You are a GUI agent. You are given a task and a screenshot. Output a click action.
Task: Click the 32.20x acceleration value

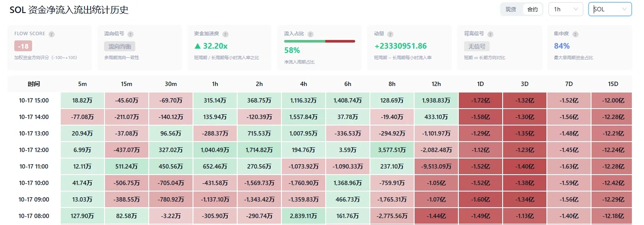click(x=212, y=46)
